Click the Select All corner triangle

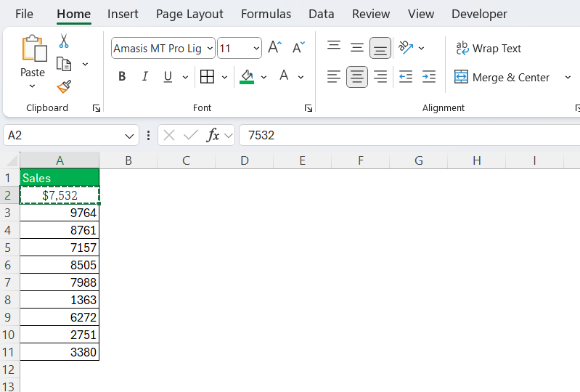[x=11, y=160]
